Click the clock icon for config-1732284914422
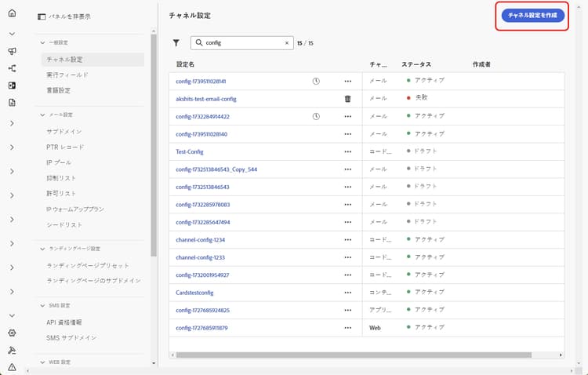Screen dimensions: 588x375 point(316,116)
